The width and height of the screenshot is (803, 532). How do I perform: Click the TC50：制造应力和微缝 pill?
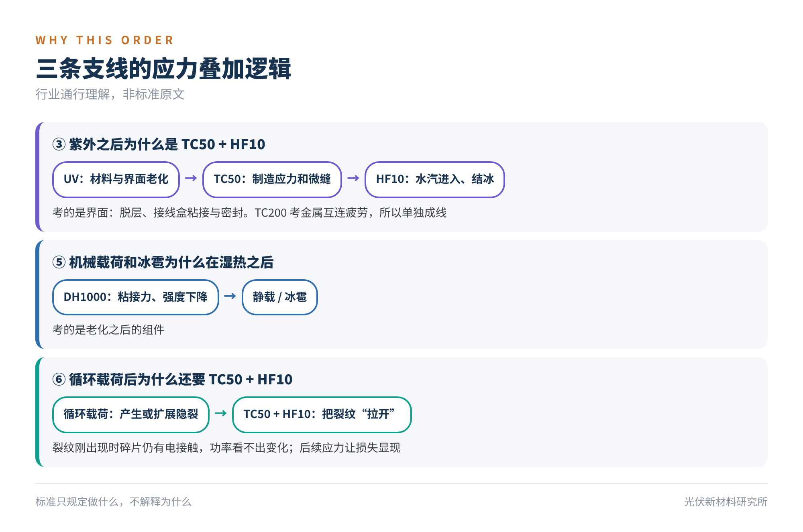[x=272, y=179]
